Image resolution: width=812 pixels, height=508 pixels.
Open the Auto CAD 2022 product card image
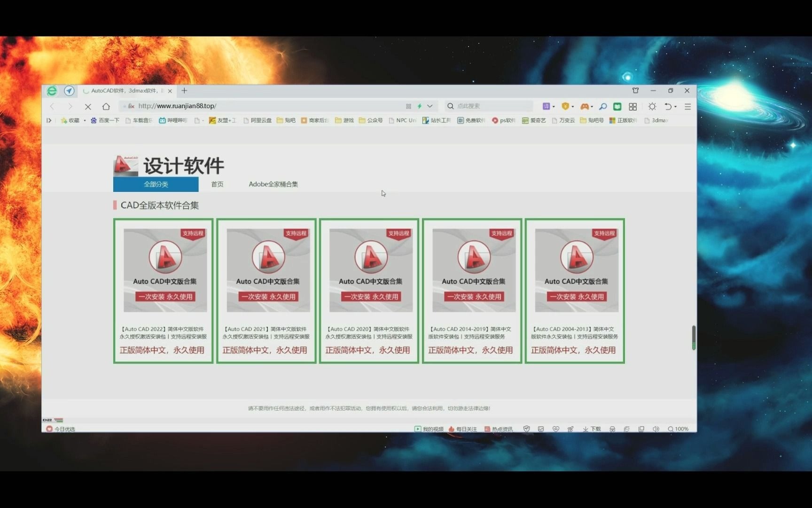[165, 270]
